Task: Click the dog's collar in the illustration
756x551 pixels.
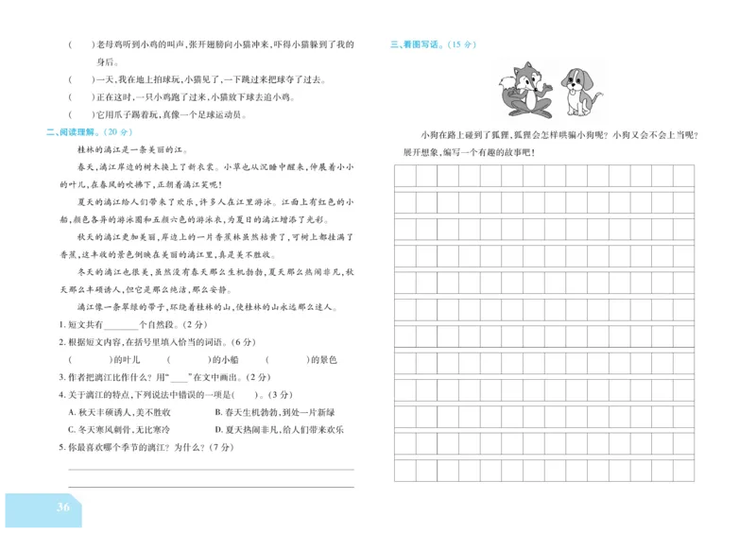Action: point(574,93)
